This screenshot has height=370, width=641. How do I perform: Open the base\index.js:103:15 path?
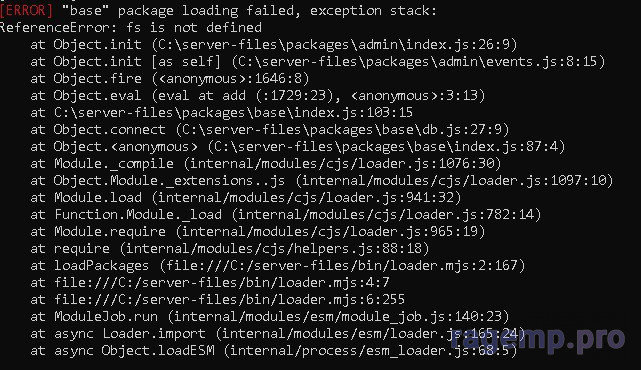tap(233, 113)
